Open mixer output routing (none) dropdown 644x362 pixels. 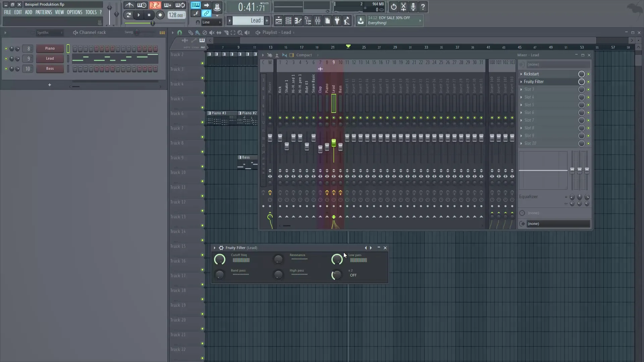(x=558, y=224)
